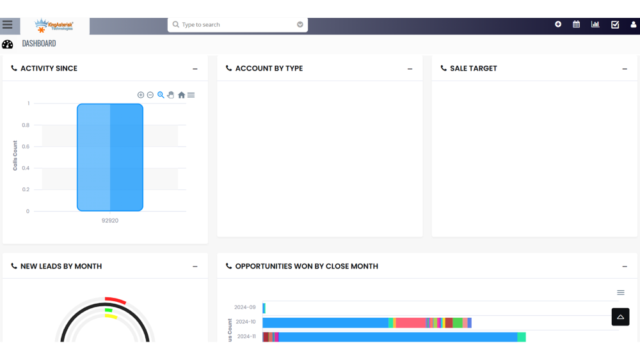Open the tasks checkmark icon
The height and width of the screenshot is (360, 640).
[x=615, y=25]
